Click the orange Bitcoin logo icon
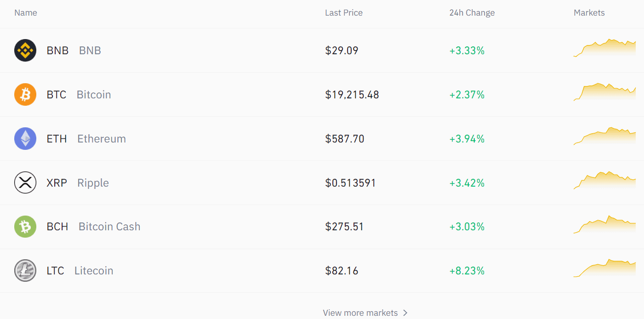This screenshot has height=319, width=644. click(25, 95)
